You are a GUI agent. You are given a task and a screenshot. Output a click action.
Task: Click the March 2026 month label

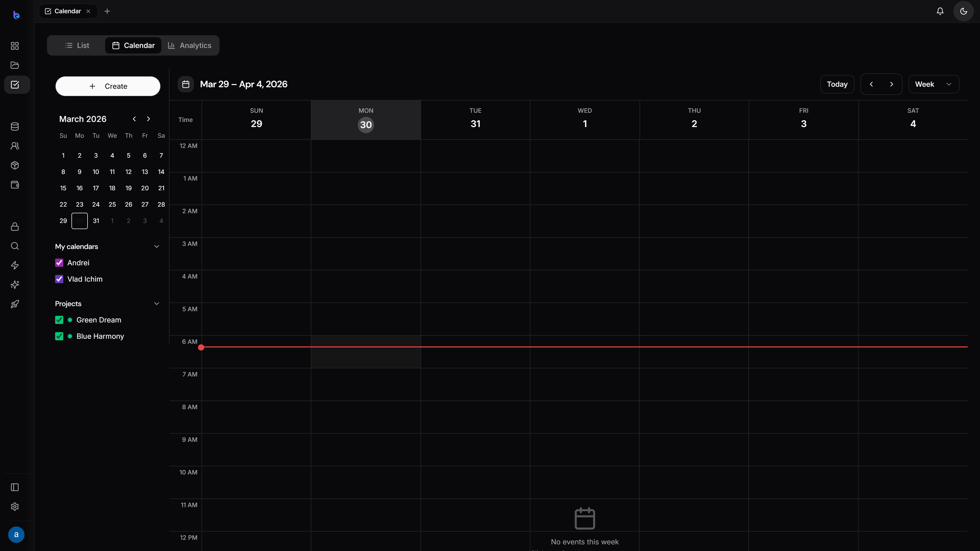[x=83, y=119]
